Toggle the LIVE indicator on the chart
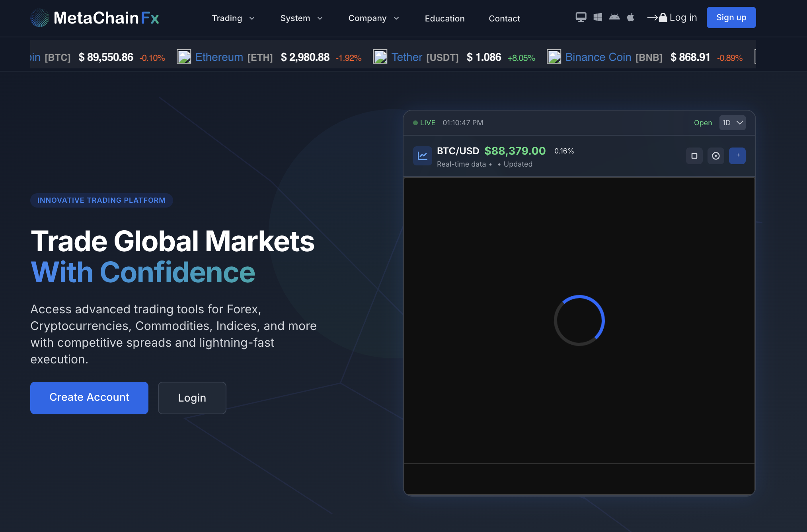The image size is (807, 532). tap(425, 122)
